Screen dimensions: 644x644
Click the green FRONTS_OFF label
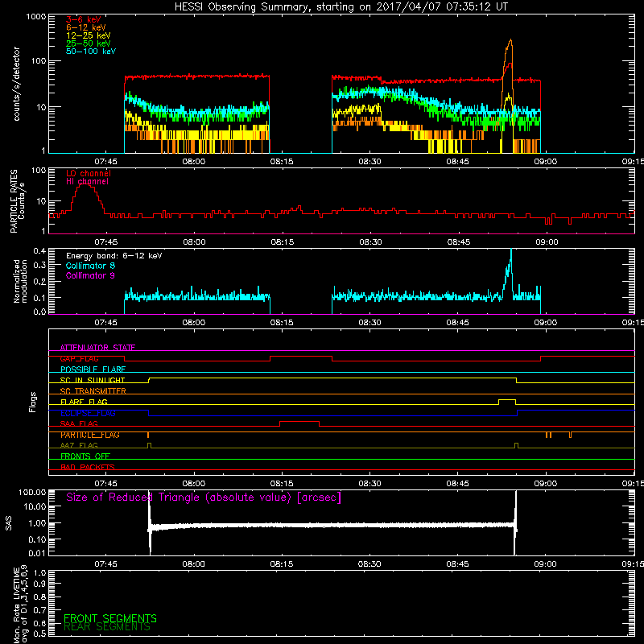coord(85,456)
